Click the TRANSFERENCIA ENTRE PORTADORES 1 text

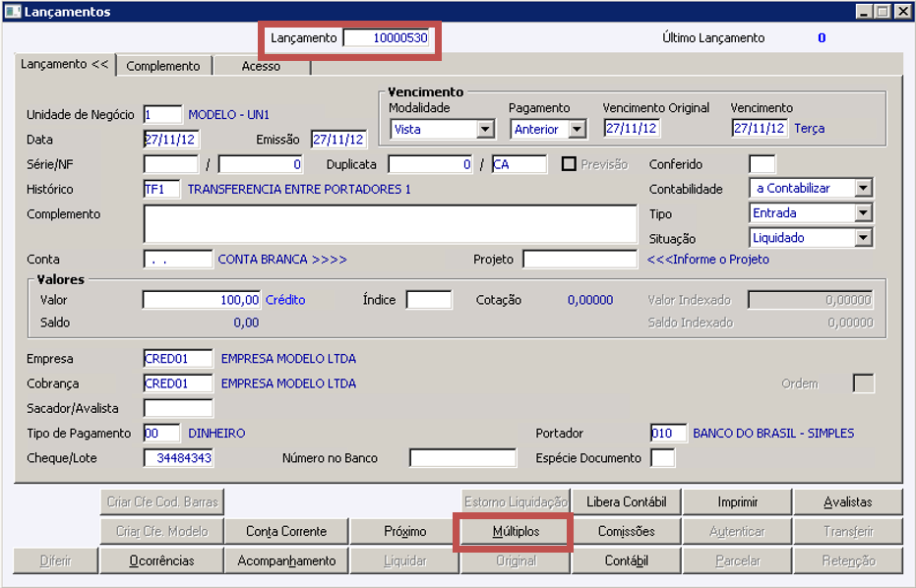tap(299, 189)
